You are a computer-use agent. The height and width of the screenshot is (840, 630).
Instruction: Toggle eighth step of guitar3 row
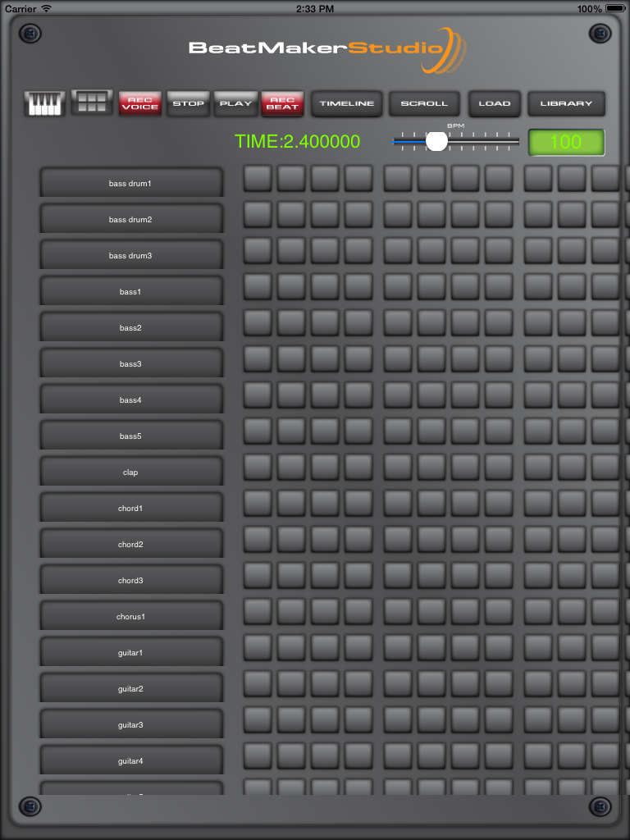point(500,720)
